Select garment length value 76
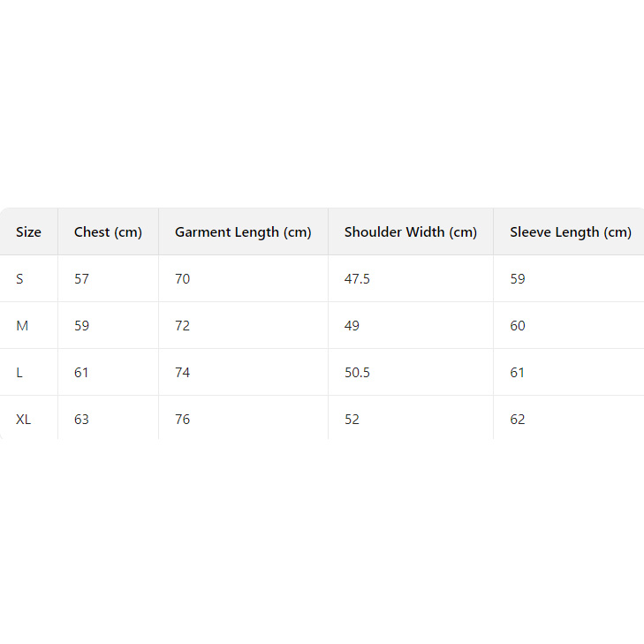This screenshot has height=644, width=644. 182,420
